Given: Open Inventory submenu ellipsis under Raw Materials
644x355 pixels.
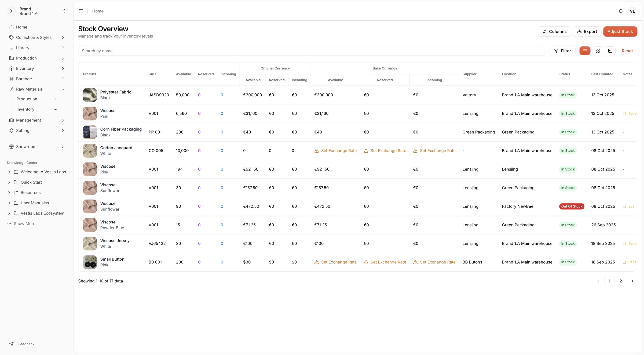Looking at the screenshot, I should 56,109.
